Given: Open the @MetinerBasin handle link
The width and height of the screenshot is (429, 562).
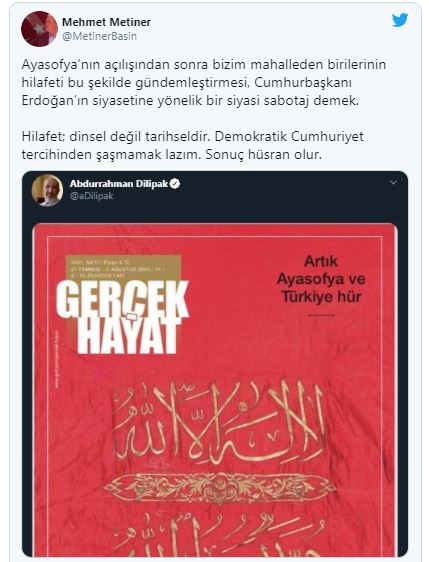Looking at the screenshot, I should click(99, 36).
